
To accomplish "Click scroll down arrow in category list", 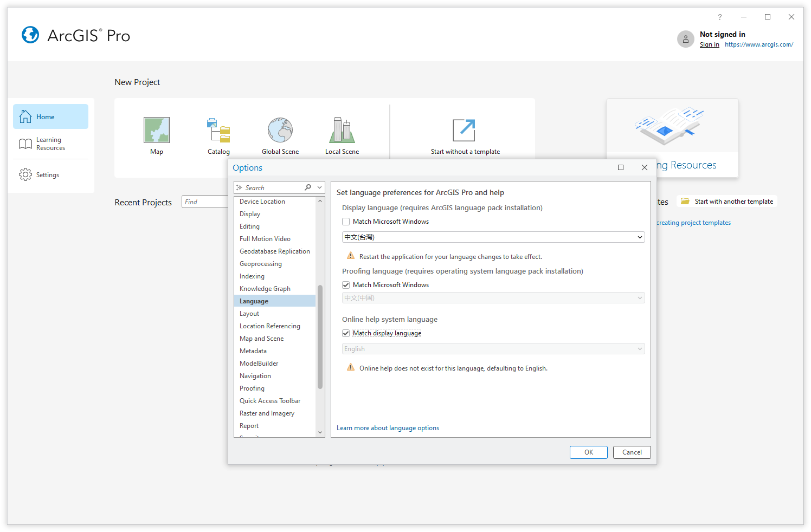I will click(320, 432).
